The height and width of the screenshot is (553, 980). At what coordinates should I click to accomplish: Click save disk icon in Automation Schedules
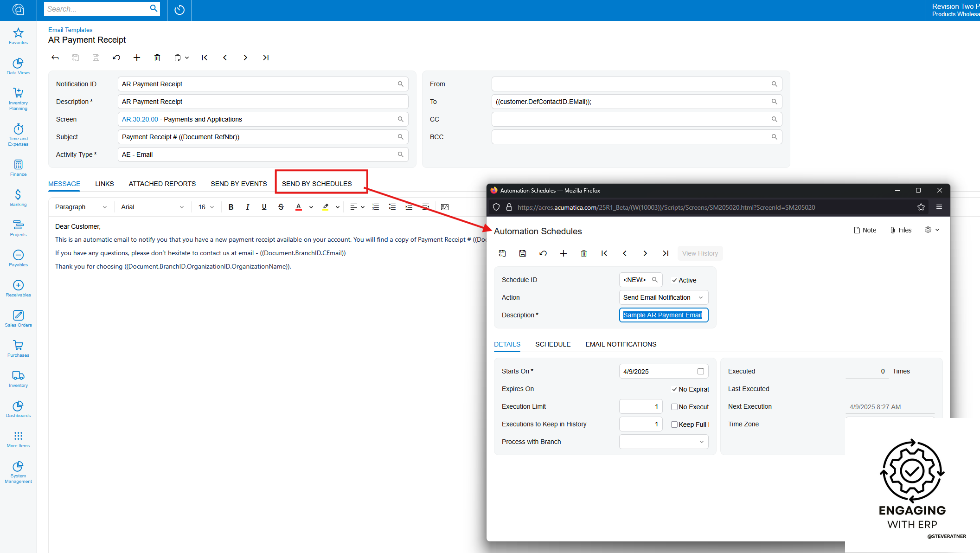[x=523, y=253]
